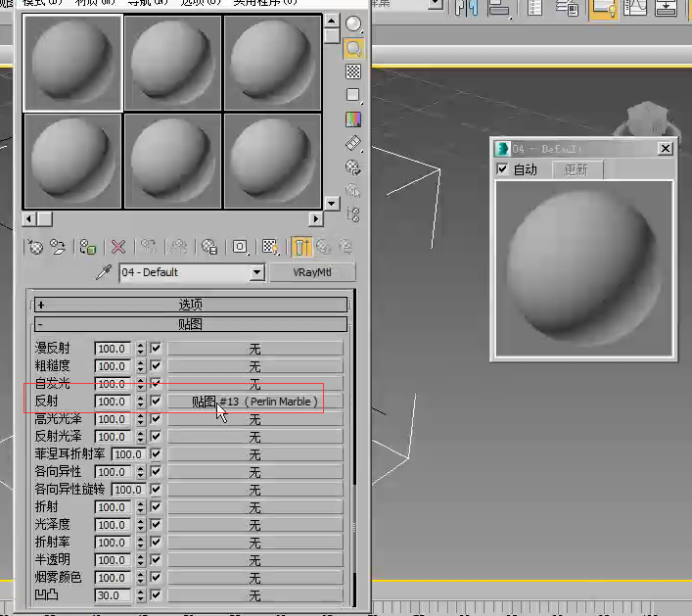Click 更新 button in preview window
692x616 pixels.
(576, 169)
